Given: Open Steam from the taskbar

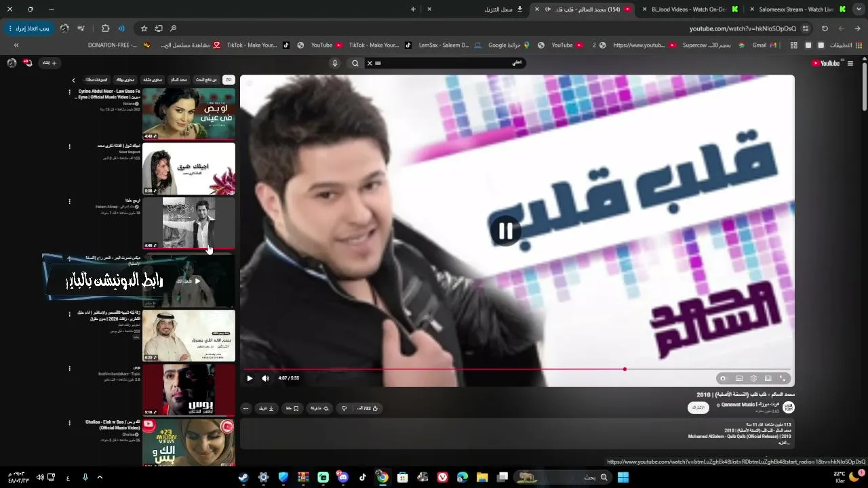Looking at the screenshot, I should [243, 477].
